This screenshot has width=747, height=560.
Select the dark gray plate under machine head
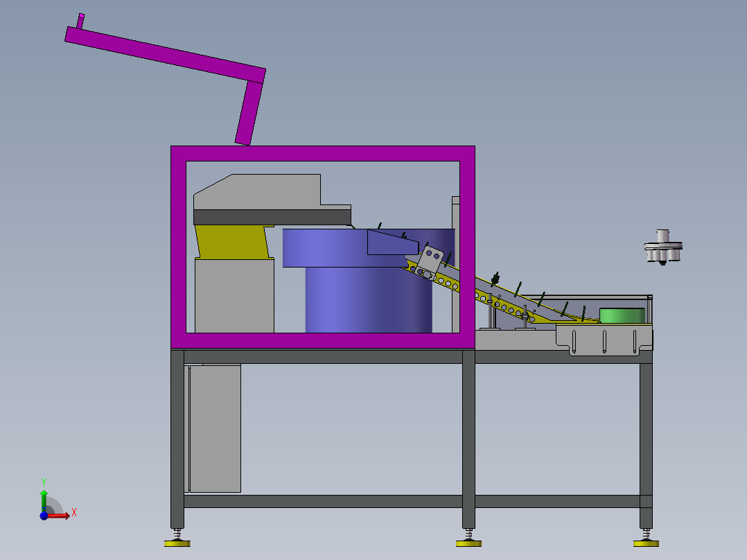click(x=272, y=218)
